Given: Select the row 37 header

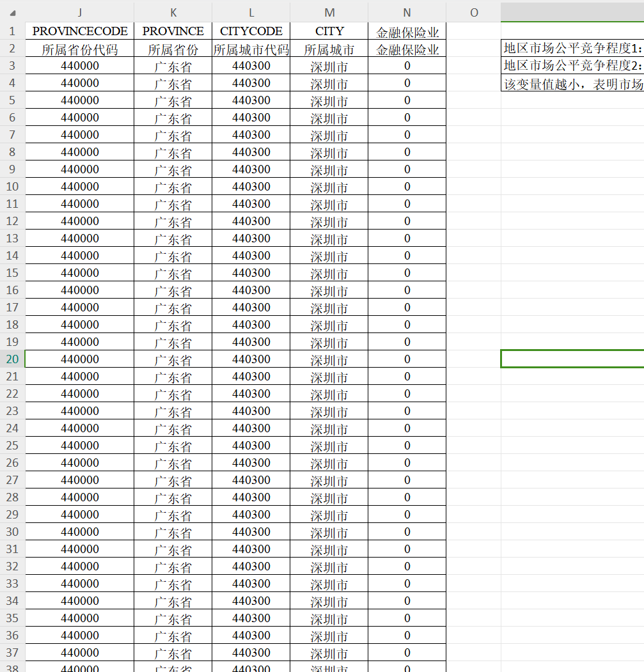Looking at the screenshot, I should click(x=12, y=652).
